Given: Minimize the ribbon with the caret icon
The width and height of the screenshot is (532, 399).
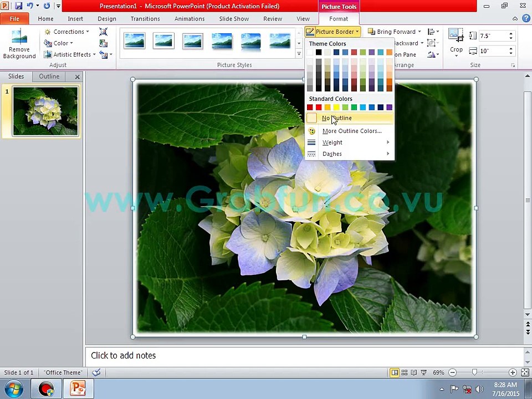Looking at the screenshot, I should pyautogui.click(x=515, y=19).
